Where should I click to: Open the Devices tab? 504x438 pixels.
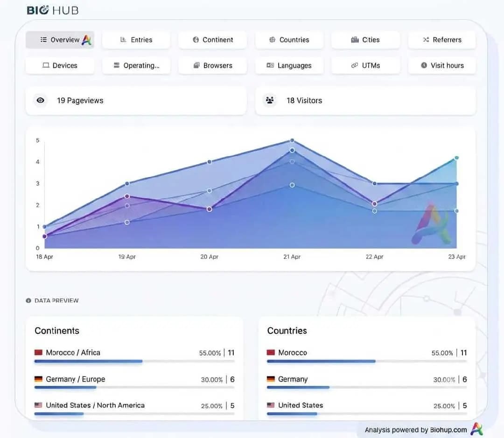(x=60, y=66)
